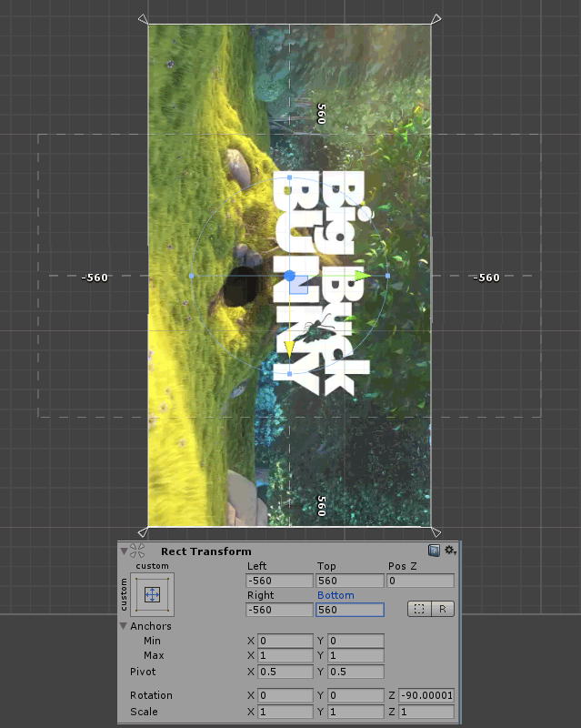Viewport: 581px width, 728px height.
Task: Click the right -560 scene label
Action: 486,278
